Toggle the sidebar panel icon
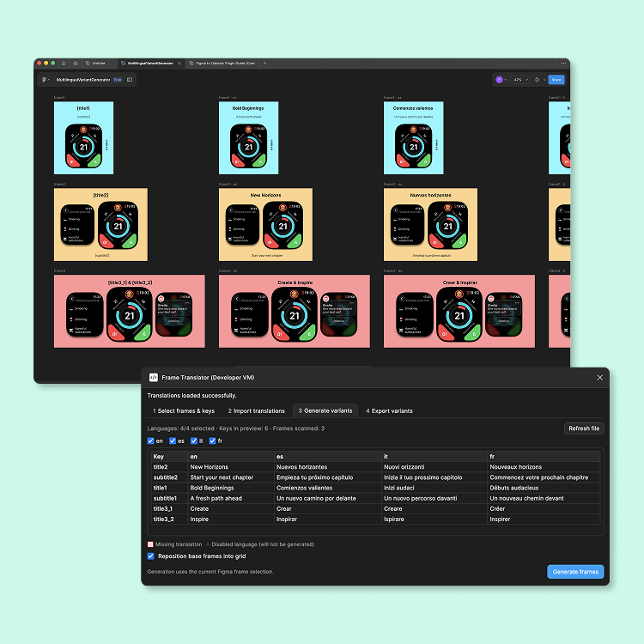644x644 pixels. coord(130,80)
